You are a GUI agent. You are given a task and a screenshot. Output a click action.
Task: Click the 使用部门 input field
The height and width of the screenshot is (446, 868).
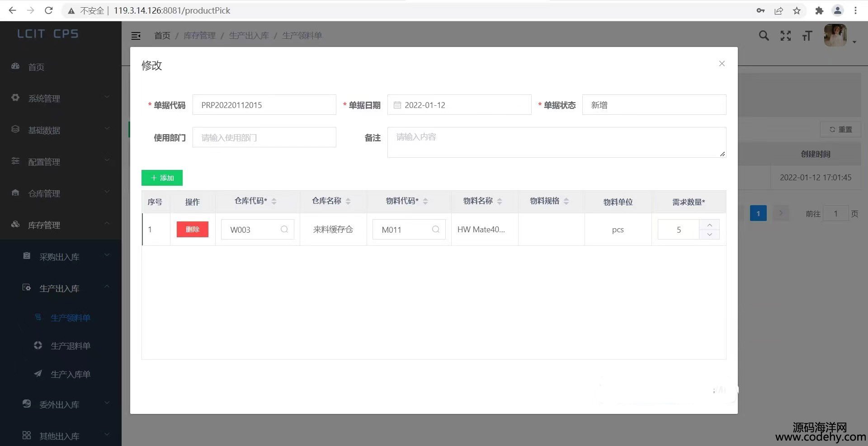[264, 137]
